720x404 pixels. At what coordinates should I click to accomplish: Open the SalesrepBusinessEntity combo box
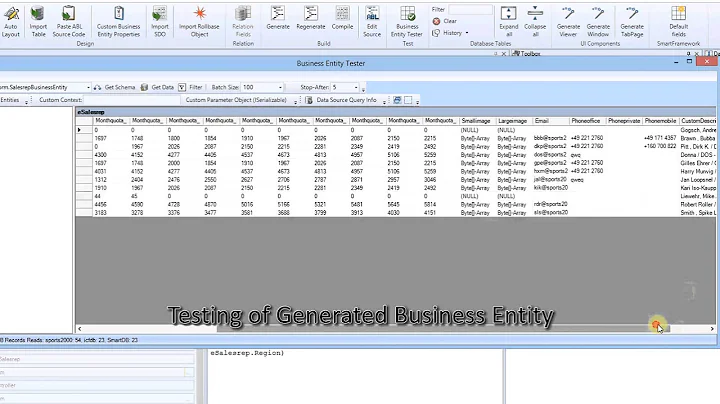(x=88, y=87)
